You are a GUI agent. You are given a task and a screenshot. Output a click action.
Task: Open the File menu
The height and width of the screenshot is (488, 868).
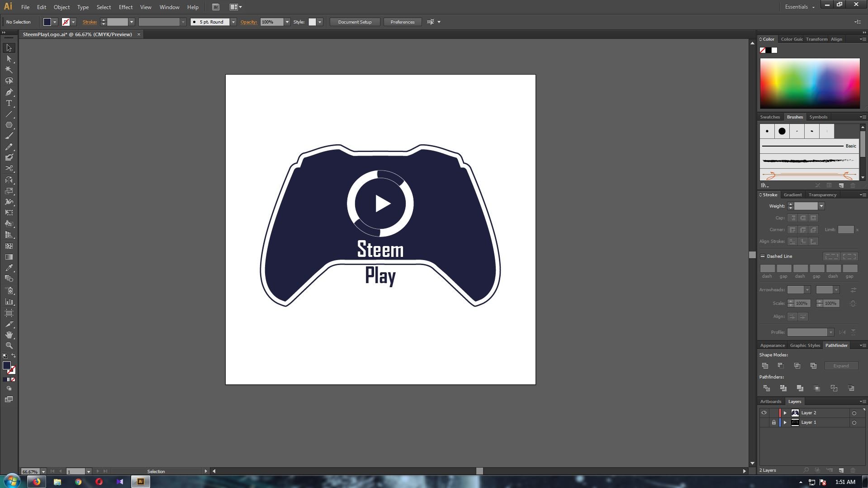coord(25,7)
